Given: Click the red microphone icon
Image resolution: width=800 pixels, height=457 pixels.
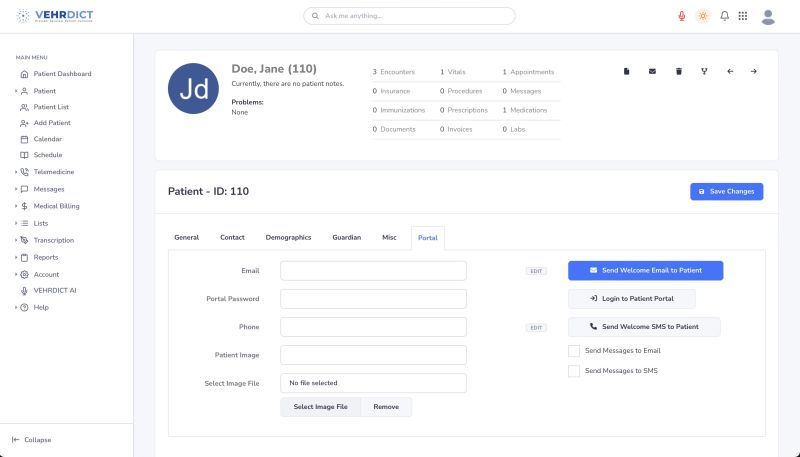Looking at the screenshot, I should pos(682,16).
